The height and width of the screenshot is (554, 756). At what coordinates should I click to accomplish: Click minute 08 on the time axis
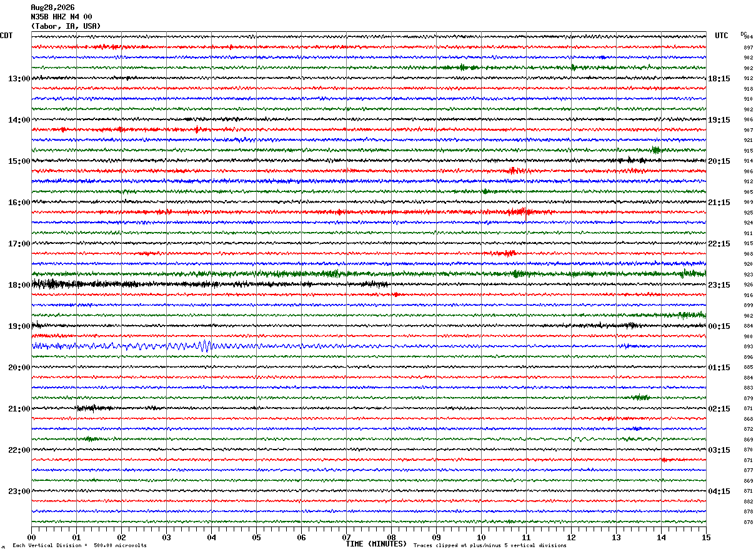tap(391, 537)
